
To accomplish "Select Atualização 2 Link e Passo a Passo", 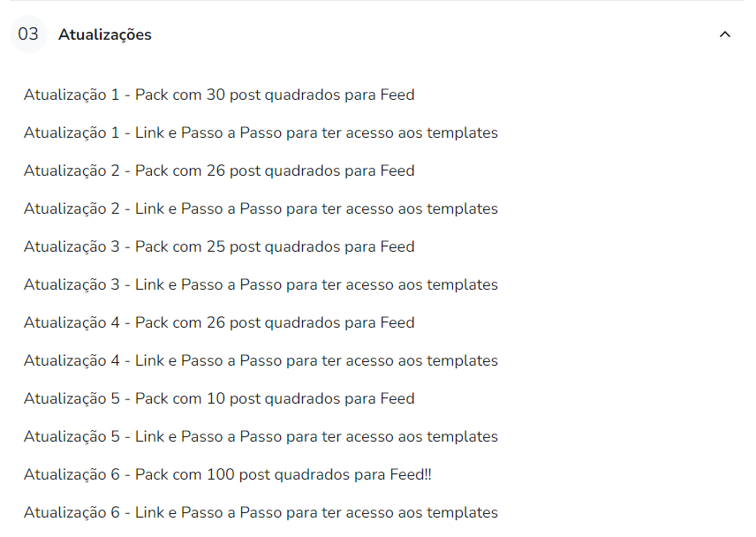I will 261,208.
